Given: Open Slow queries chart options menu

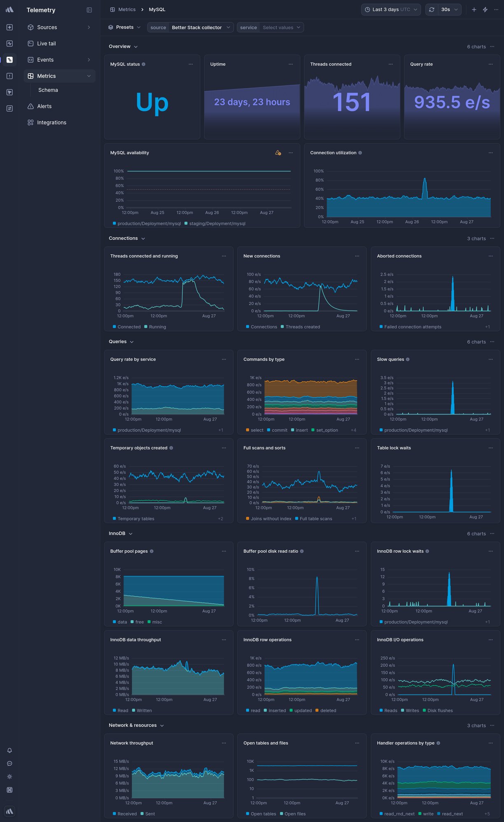Looking at the screenshot, I should click(491, 360).
